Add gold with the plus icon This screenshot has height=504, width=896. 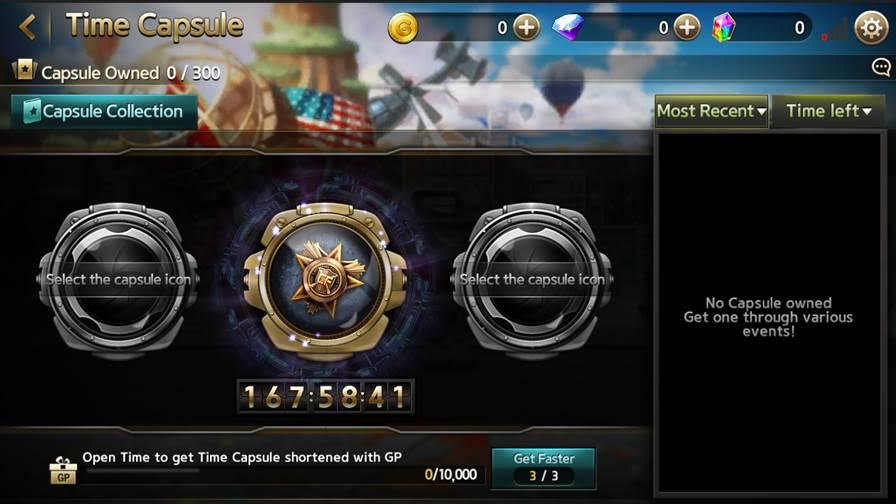click(x=526, y=27)
